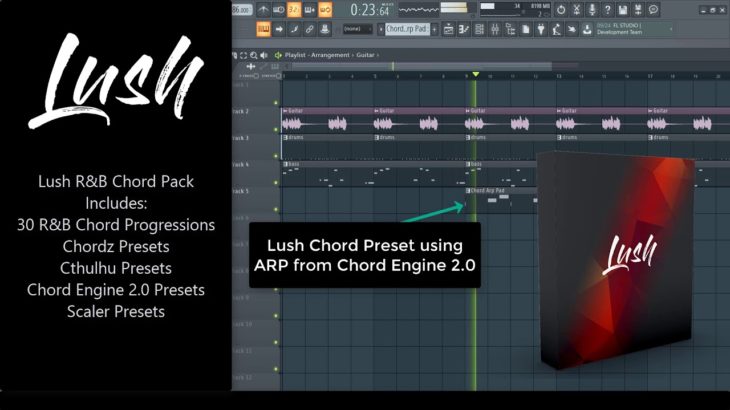
Task: Open the audio editor scissors icon
Action: [576, 10]
